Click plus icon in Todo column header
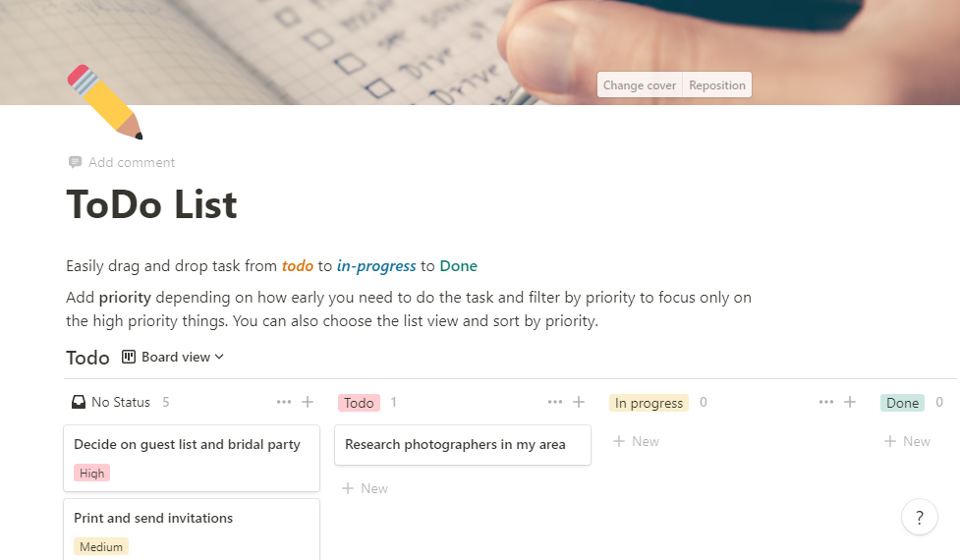 click(x=579, y=402)
